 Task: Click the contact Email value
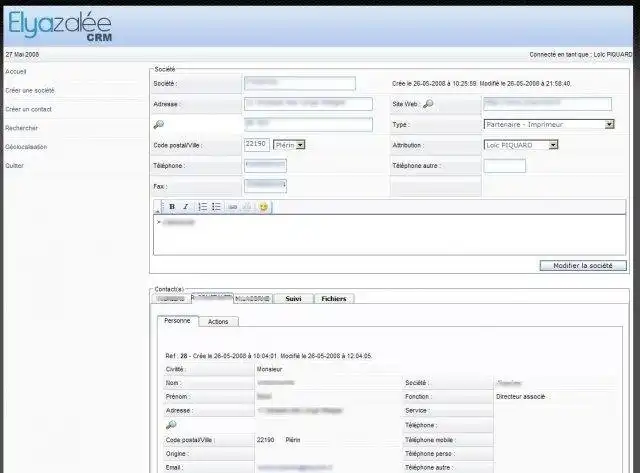click(295, 467)
